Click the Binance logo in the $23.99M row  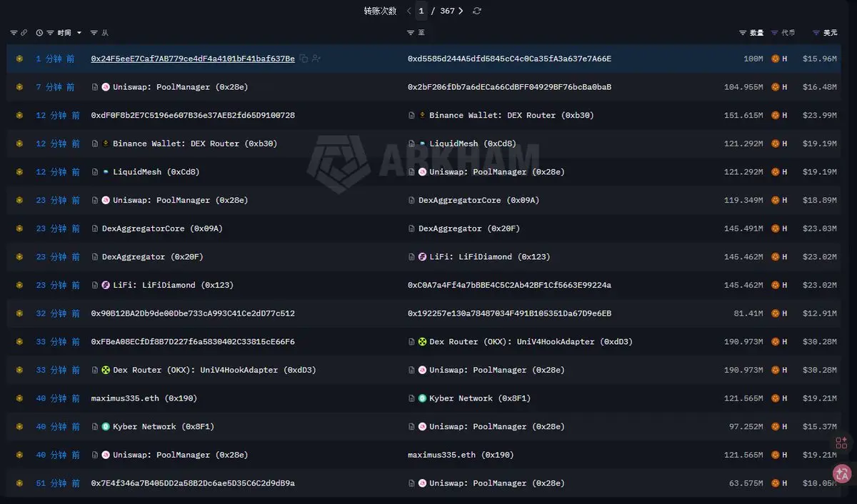pos(422,115)
